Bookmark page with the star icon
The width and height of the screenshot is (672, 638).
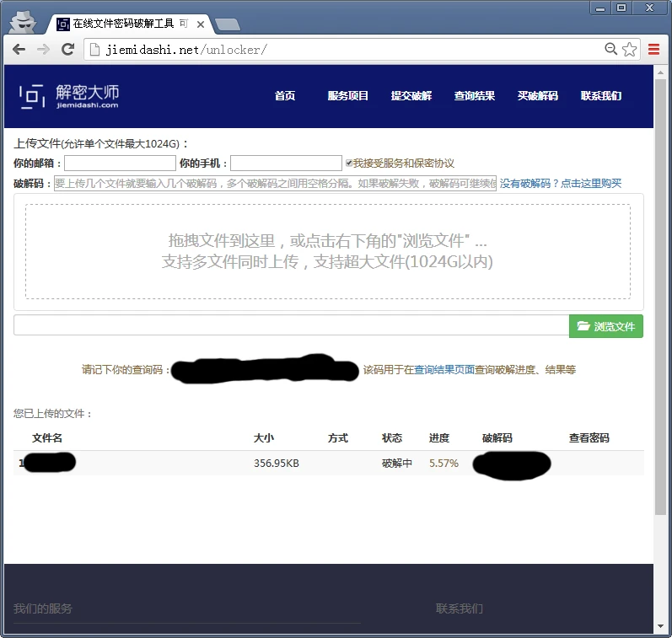coord(629,50)
